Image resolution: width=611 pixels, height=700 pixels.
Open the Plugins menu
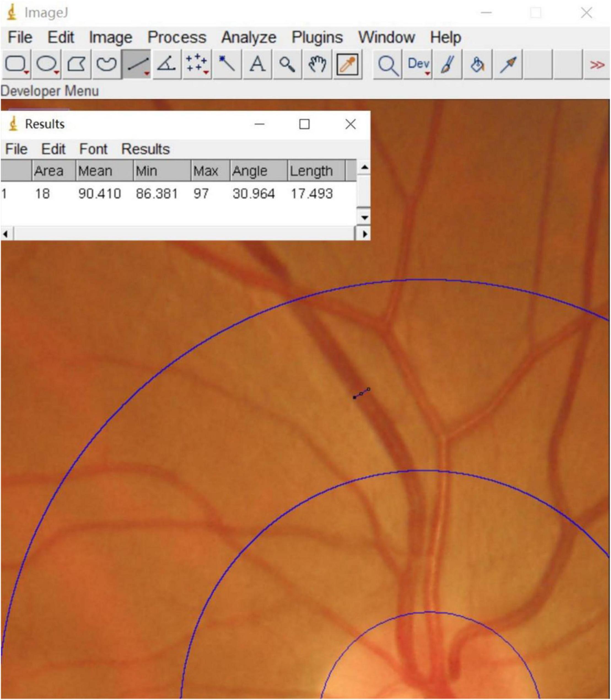317,37
